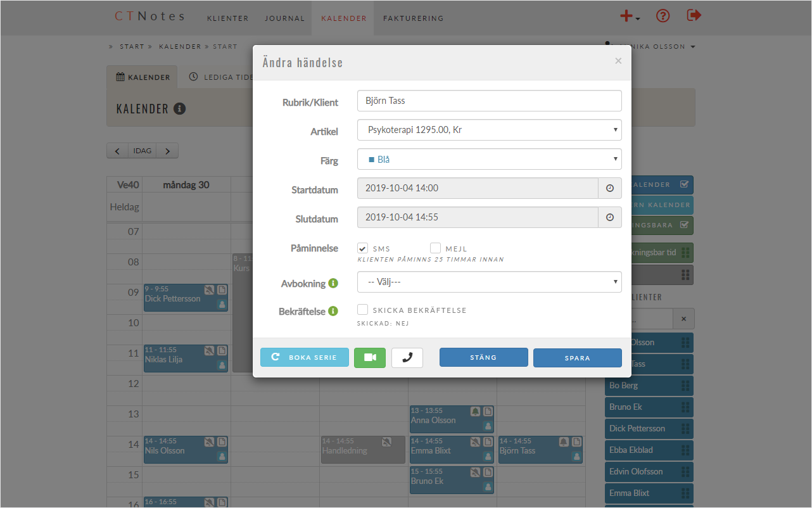
Task: Click the phone call icon button
Action: [407, 358]
